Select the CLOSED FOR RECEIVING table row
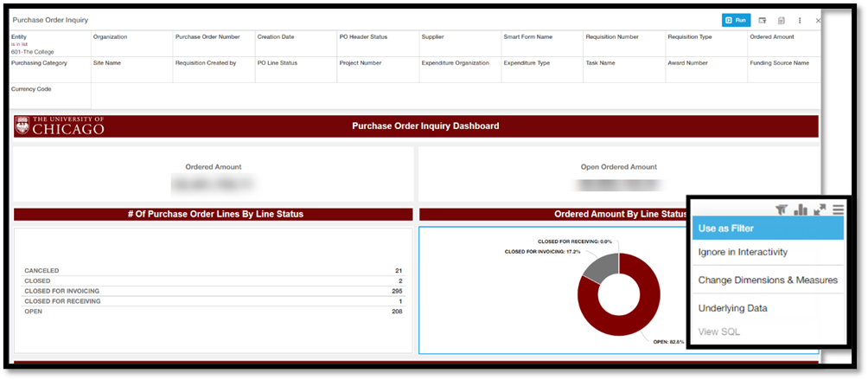Image resolution: width=868 pixels, height=380 pixels. 214,301
